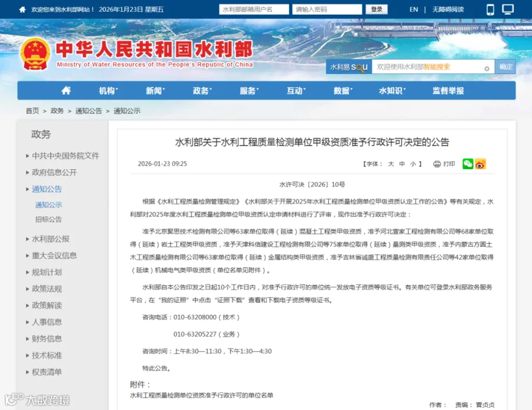Open the 服务 navigation menu
Viewport: 532px width, 410px height.
point(249,91)
